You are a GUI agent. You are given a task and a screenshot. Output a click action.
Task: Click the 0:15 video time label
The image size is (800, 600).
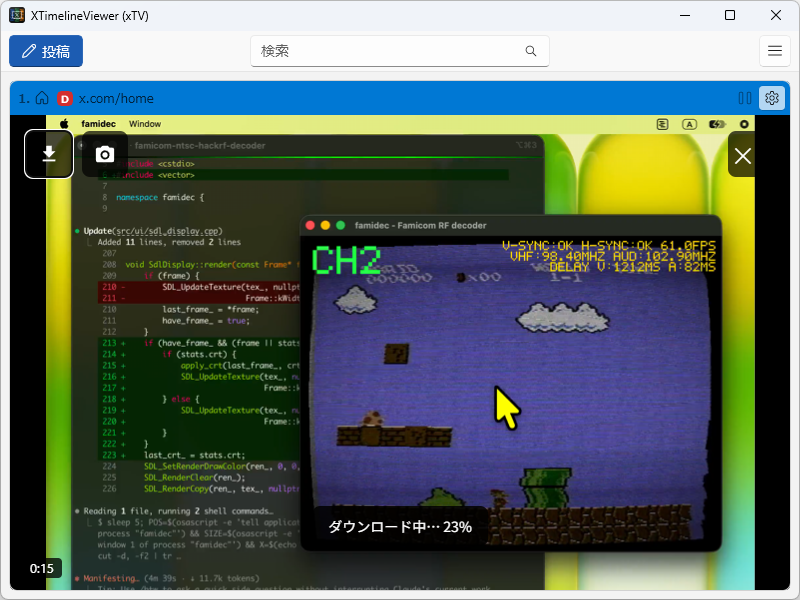[x=42, y=568]
